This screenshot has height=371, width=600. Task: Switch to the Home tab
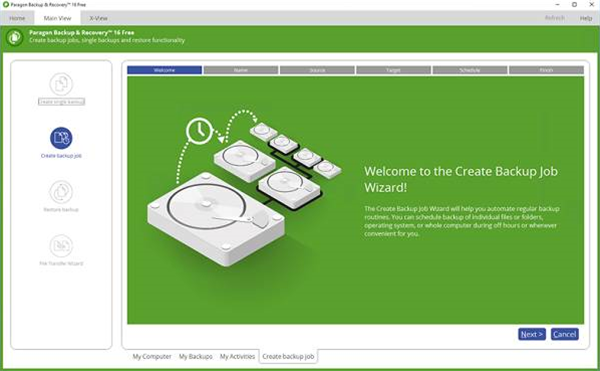[17, 18]
